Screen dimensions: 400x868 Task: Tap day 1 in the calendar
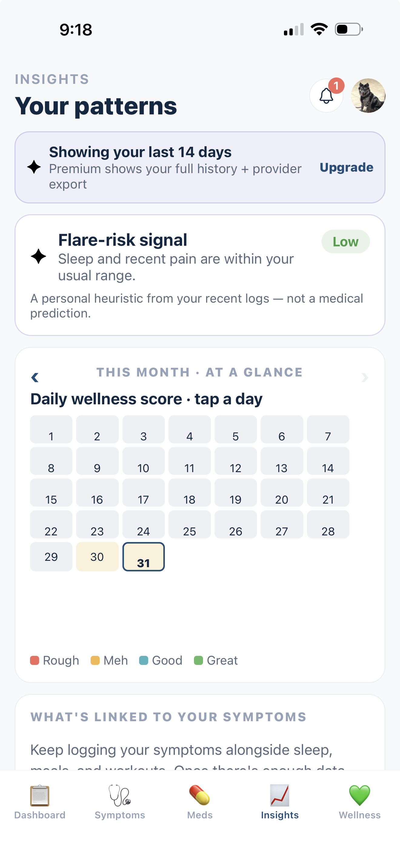point(51,429)
